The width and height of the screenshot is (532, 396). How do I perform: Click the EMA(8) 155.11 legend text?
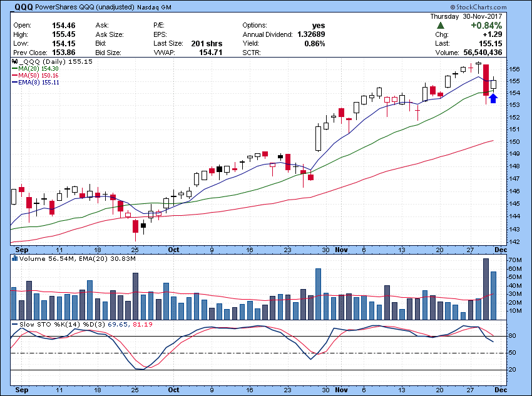pyautogui.click(x=39, y=82)
